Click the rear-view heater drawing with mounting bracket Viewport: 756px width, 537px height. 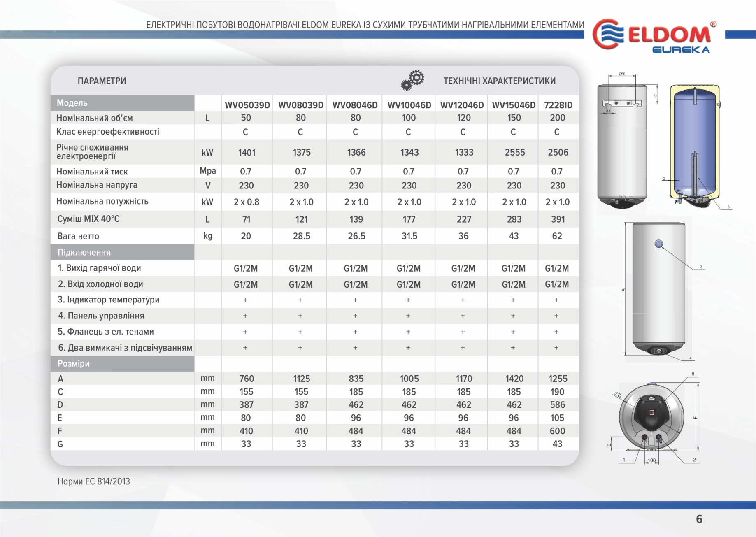click(622, 146)
